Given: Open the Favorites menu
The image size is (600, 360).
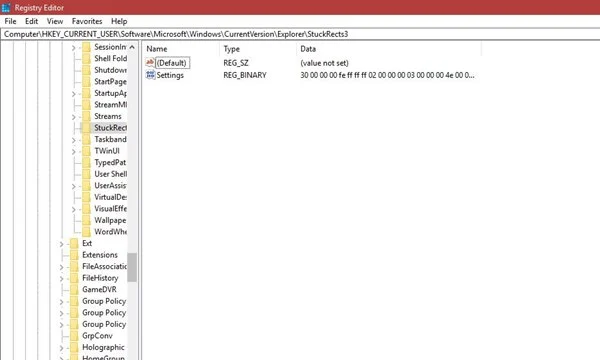Looking at the screenshot, I should pyautogui.click(x=87, y=21).
